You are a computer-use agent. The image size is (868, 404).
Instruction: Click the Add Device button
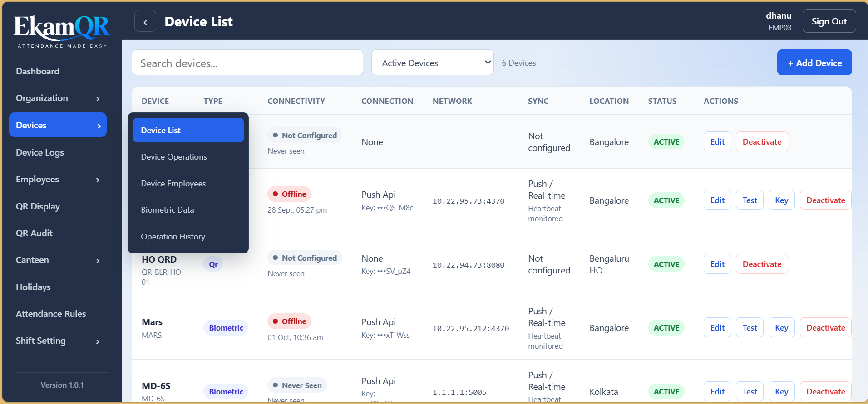click(x=814, y=63)
